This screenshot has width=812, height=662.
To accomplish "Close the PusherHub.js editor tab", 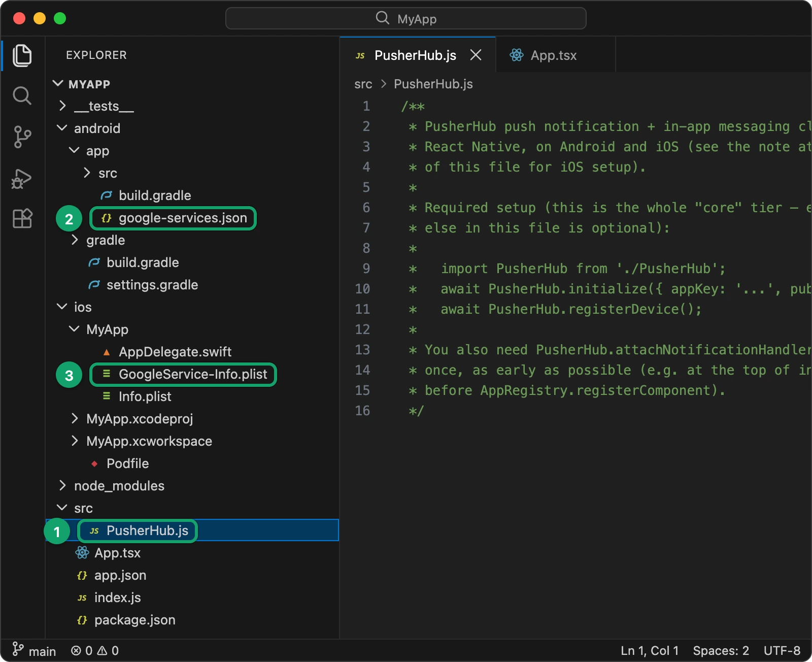I will [476, 55].
